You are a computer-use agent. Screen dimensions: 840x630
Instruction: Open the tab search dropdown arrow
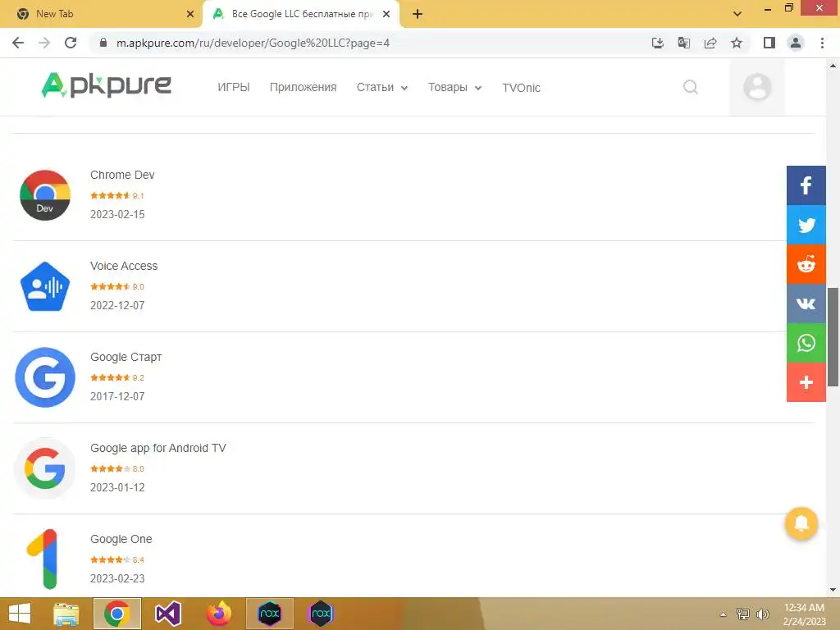pos(737,14)
